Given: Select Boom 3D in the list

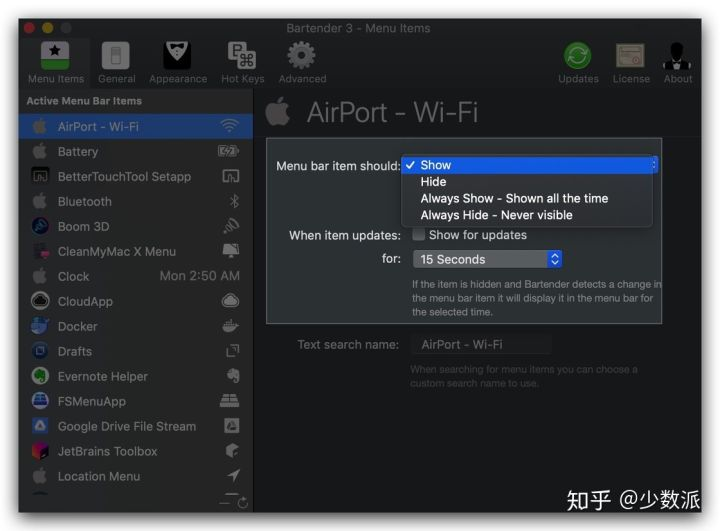Looking at the screenshot, I should click(136, 226).
